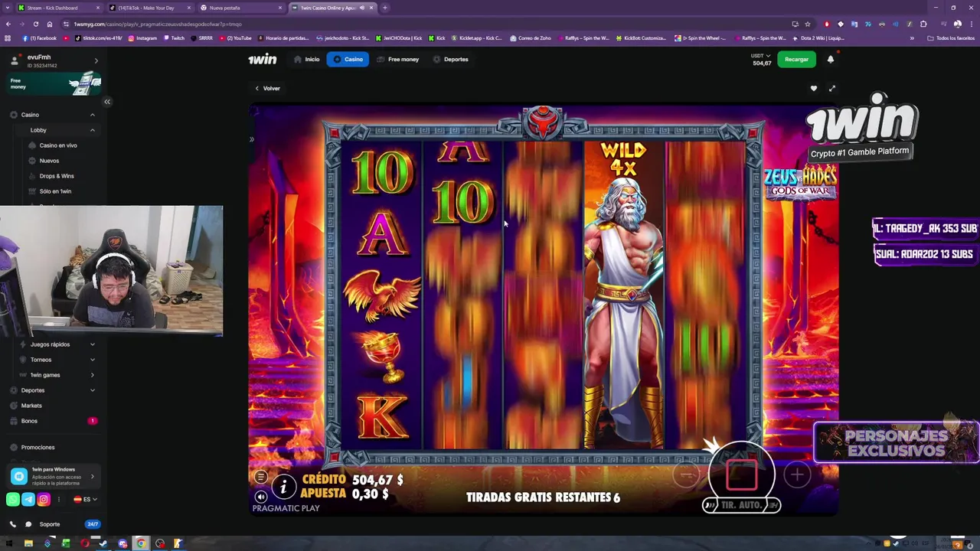Screen dimensions: 980x551
Task: Open the Inicio tab
Action: [305, 59]
